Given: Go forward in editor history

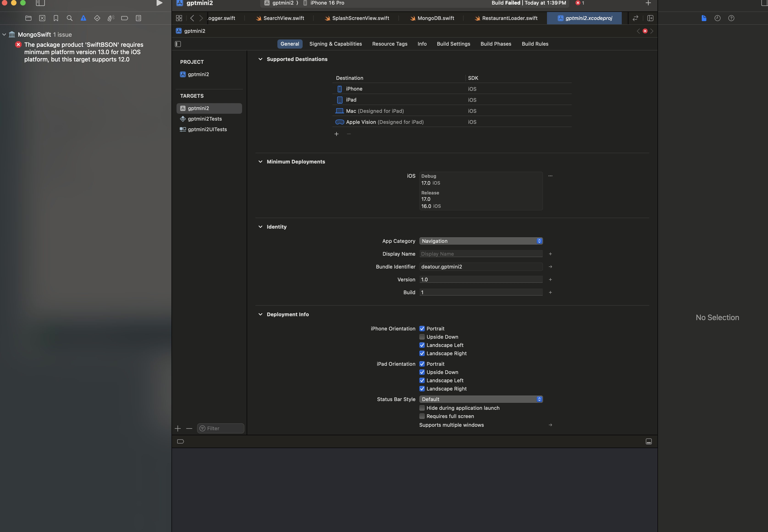Looking at the screenshot, I should [x=201, y=18].
